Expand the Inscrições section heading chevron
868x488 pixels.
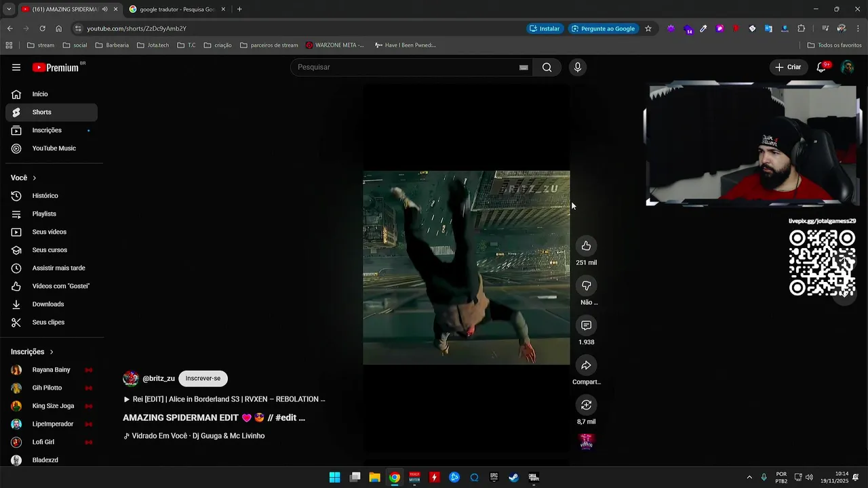tap(51, 352)
